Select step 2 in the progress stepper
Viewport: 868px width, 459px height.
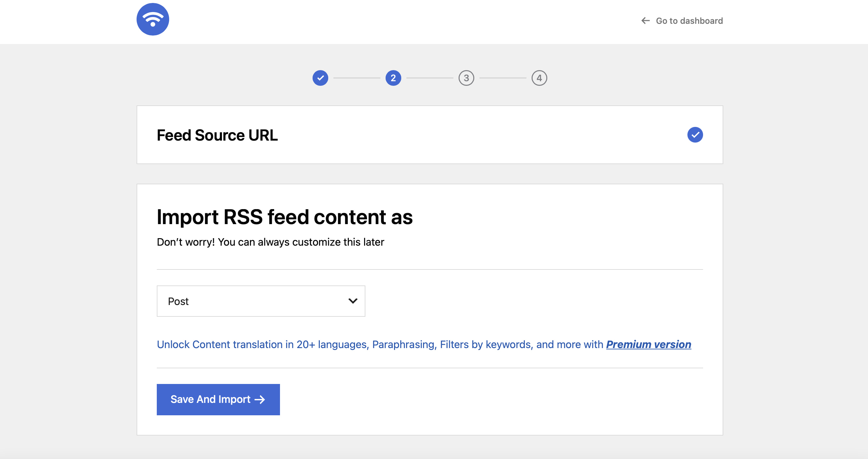393,78
